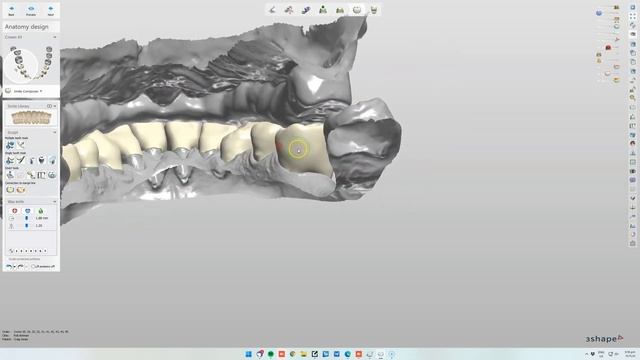The width and height of the screenshot is (640, 360).
Task: Toggle the Smile Library layout icon
Action: pos(49,106)
